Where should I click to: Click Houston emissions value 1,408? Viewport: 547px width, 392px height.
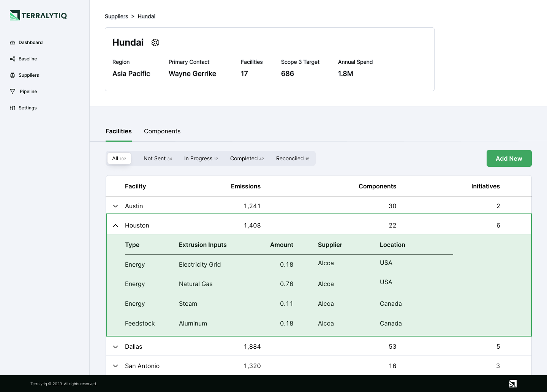[252, 225]
